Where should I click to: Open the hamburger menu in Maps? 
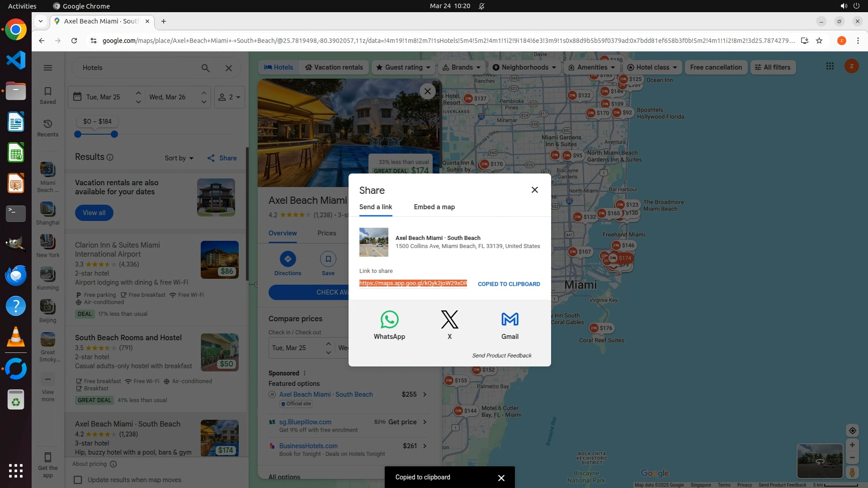pos(47,68)
